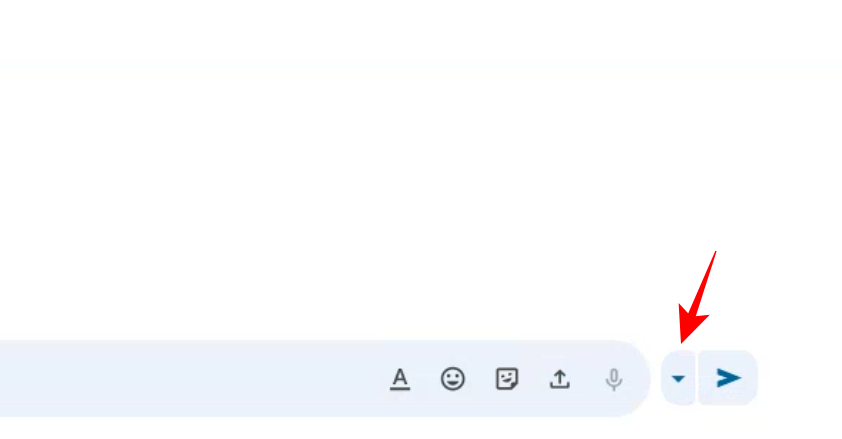
Task: Open the caret menu beside send
Action: 678,379
